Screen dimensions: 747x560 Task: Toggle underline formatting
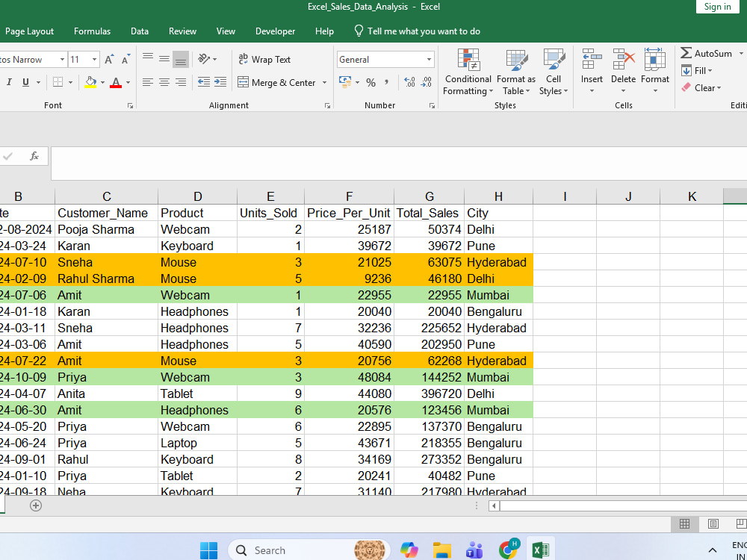(25, 82)
